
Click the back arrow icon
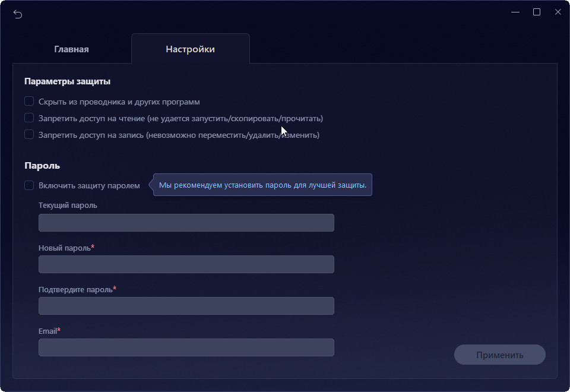pyautogui.click(x=18, y=14)
